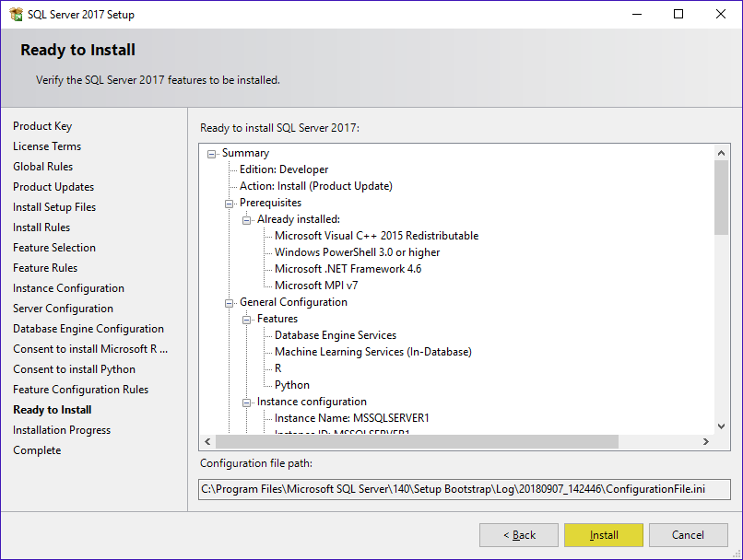Viewport: 743px width, 560px height.
Task: Select Microsoft .NET Framework 4.6 item
Action: [348, 269]
